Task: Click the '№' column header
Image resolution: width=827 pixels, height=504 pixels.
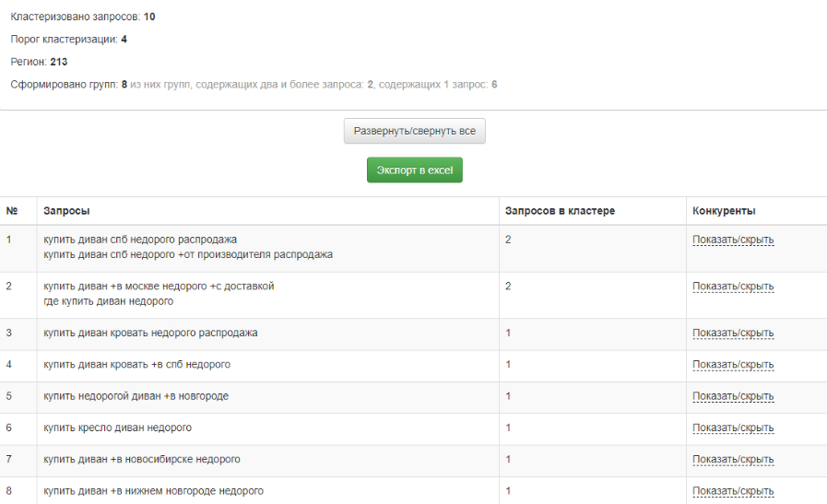Action: point(12,211)
